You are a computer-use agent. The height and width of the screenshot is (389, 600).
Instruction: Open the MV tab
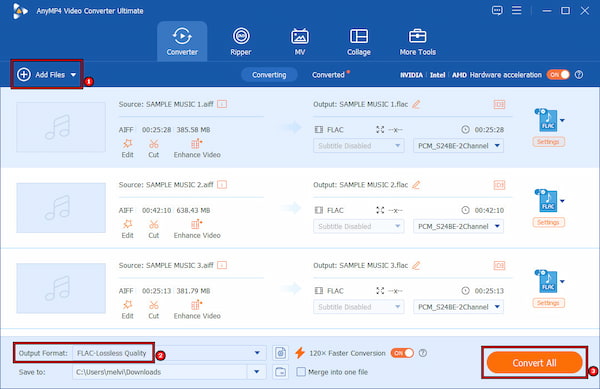coord(300,41)
